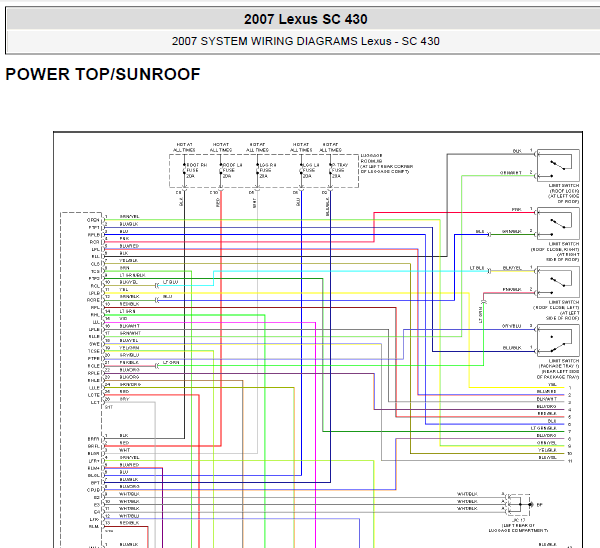The height and width of the screenshot is (548, 600).
Task: Click the J/C 17 junction connector symbol
Action: (519, 505)
